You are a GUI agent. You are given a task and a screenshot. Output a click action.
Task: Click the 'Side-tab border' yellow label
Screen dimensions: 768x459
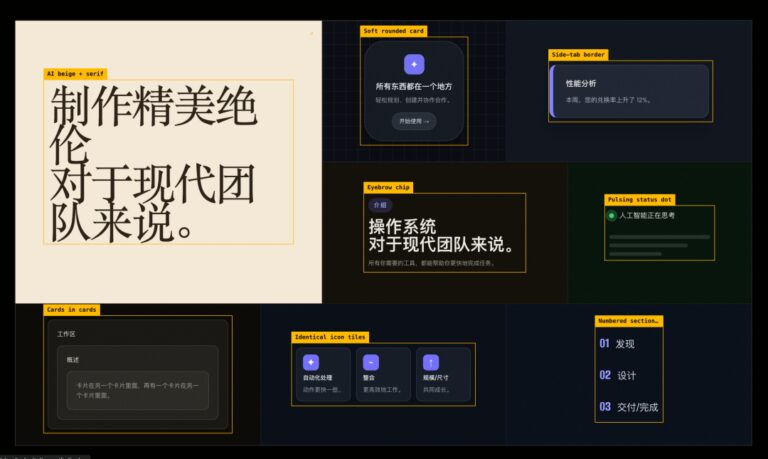pyautogui.click(x=578, y=54)
